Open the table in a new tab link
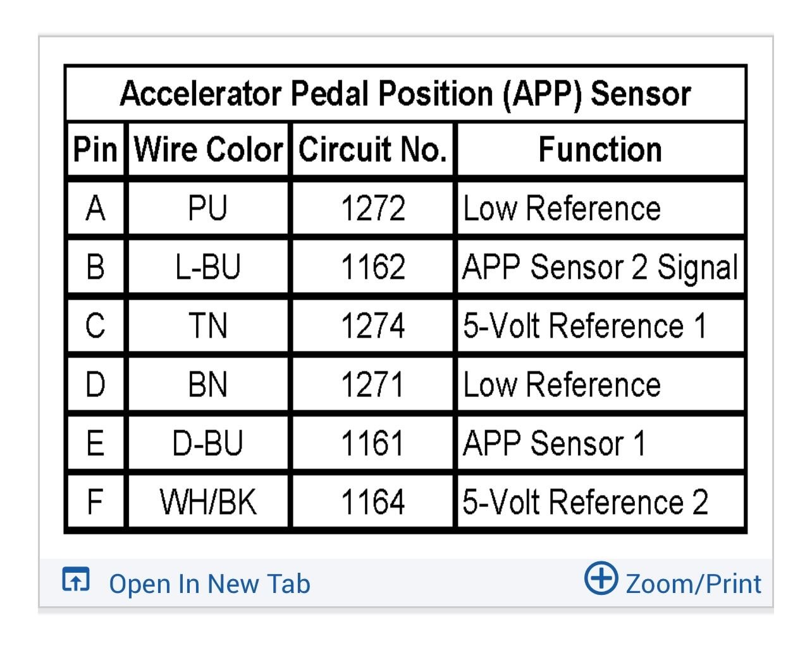The image size is (812, 660). coord(209,584)
